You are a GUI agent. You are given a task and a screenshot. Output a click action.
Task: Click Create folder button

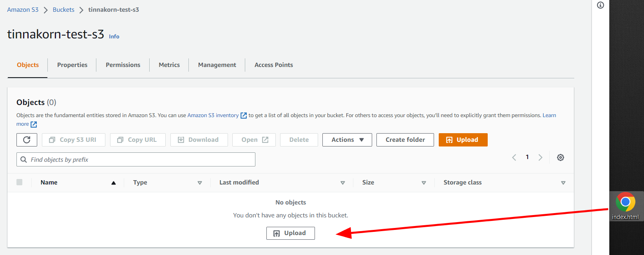(x=405, y=140)
